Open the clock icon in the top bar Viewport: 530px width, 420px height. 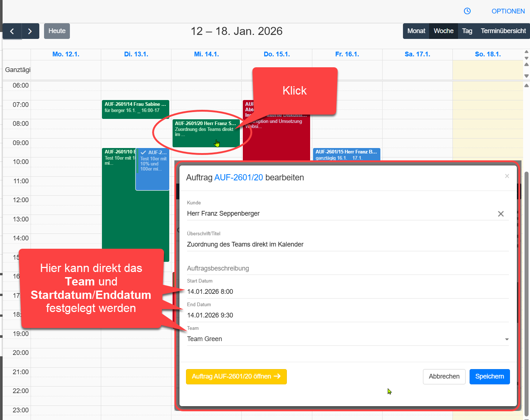[467, 11]
